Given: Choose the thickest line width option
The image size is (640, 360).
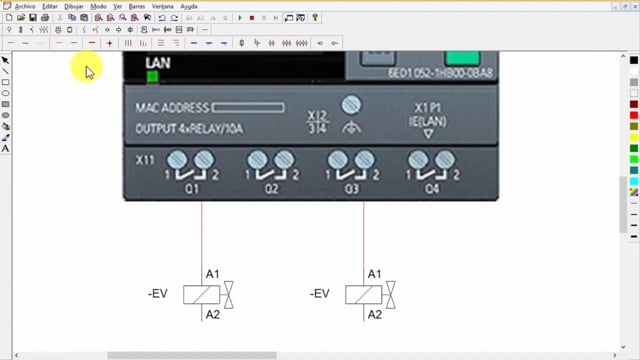Looking at the screenshot, I should tap(634, 236).
